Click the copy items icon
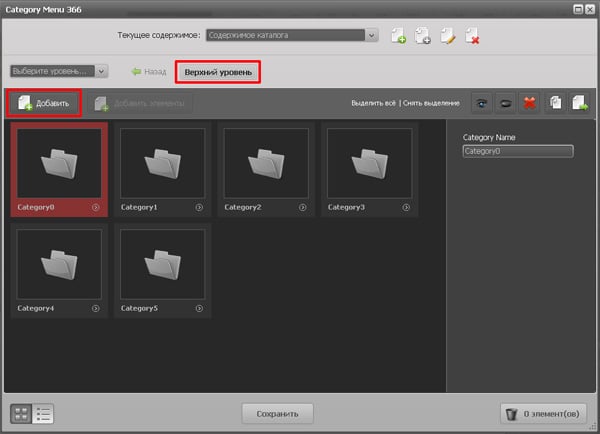 pos(556,103)
